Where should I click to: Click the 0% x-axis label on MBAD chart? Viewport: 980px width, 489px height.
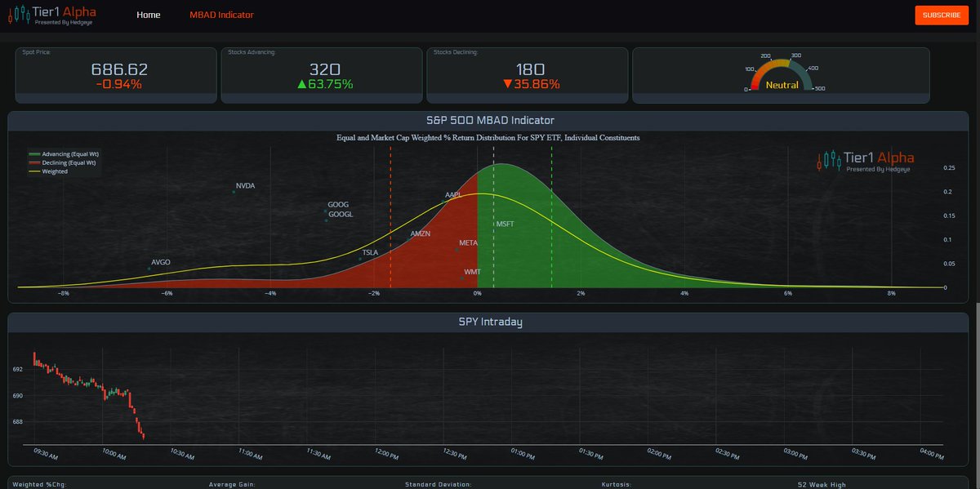[x=477, y=292]
